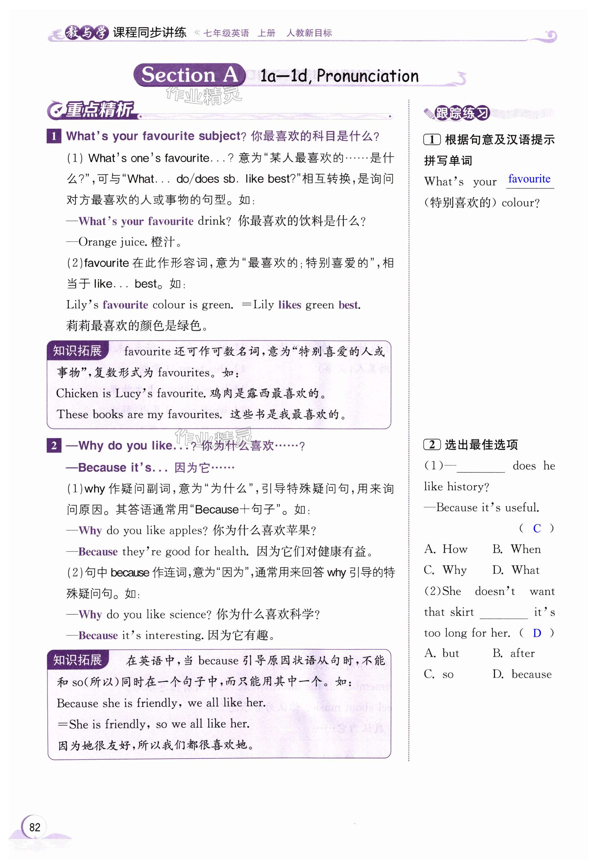Click the second 知识拓展 label tab
Viewport: 597px width, 868px height.
click(77, 660)
